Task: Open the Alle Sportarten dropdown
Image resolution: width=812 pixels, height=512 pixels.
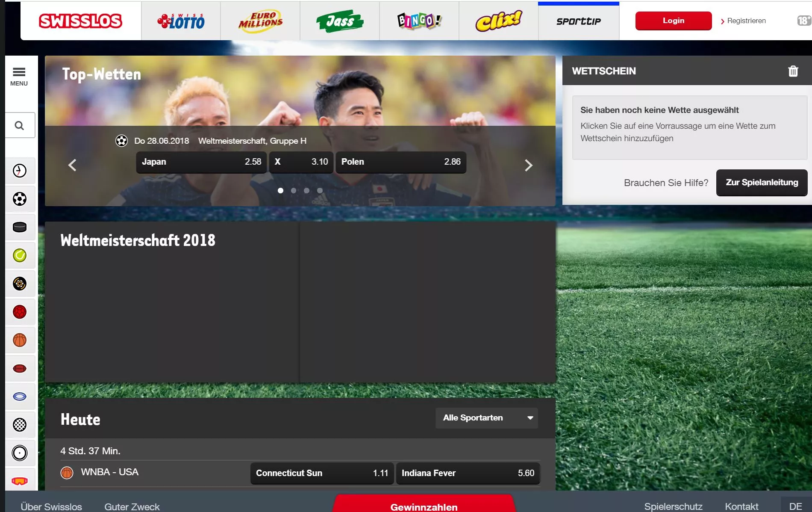Action: click(x=486, y=418)
